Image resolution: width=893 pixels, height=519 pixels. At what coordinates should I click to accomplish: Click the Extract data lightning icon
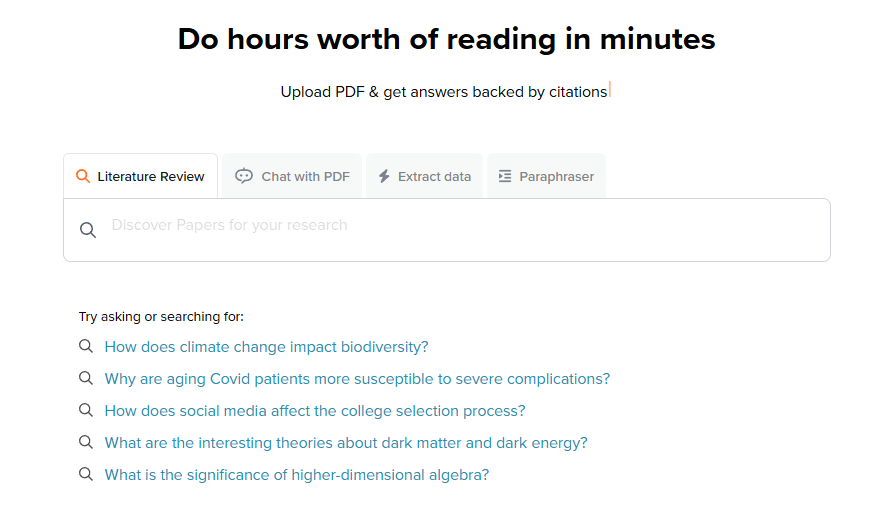tap(384, 176)
